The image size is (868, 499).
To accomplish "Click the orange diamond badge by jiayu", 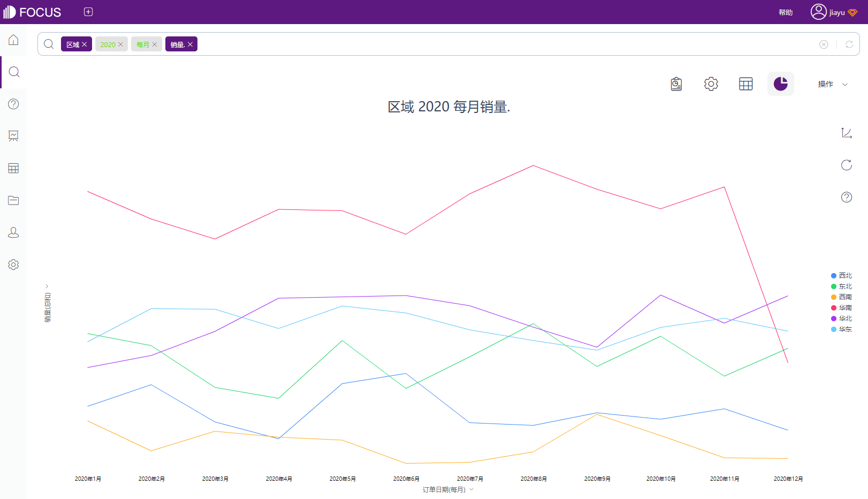I will click(852, 12).
